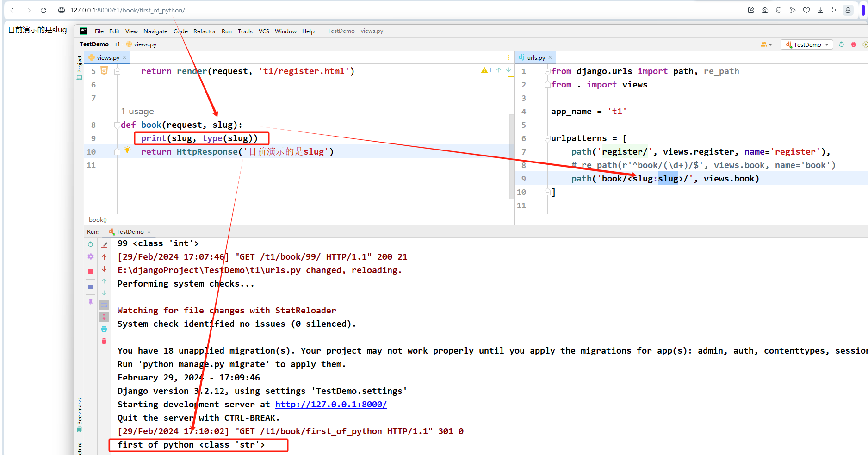Screen dimensions: 868x455
Task: Open the views.py tab options menu
Action: coord(508,57)
